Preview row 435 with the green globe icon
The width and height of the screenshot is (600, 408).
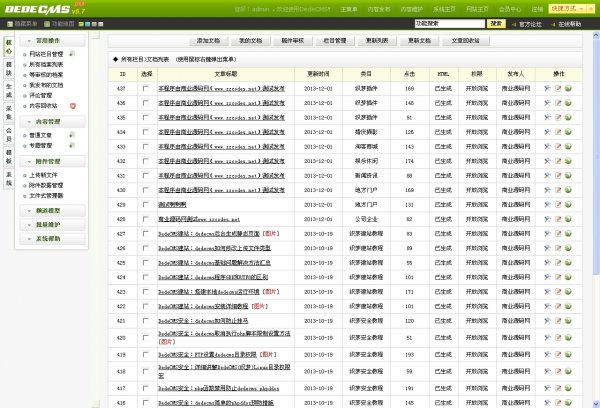pos(568,118)
